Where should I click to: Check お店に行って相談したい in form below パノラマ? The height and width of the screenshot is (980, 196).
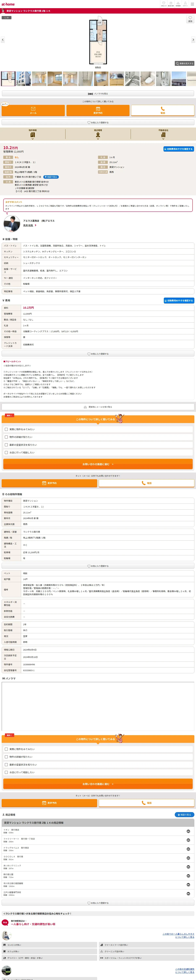[6, 772]
